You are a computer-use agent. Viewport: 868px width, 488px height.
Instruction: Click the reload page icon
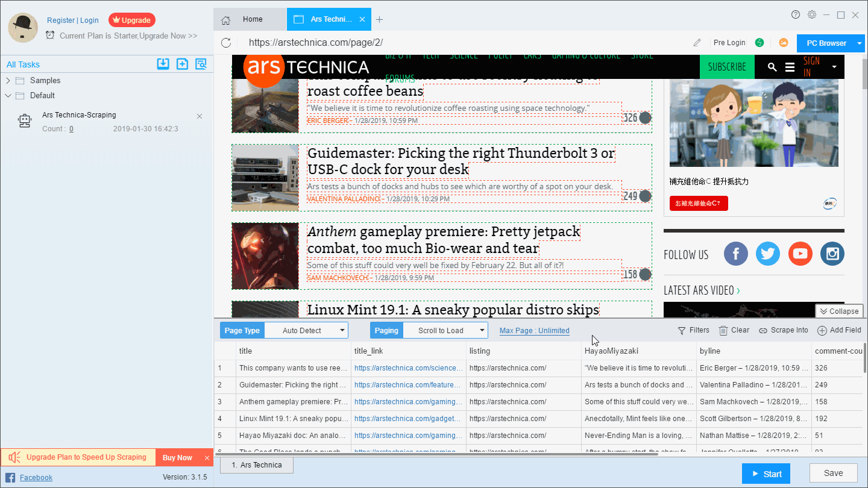(x=226, y=42)
